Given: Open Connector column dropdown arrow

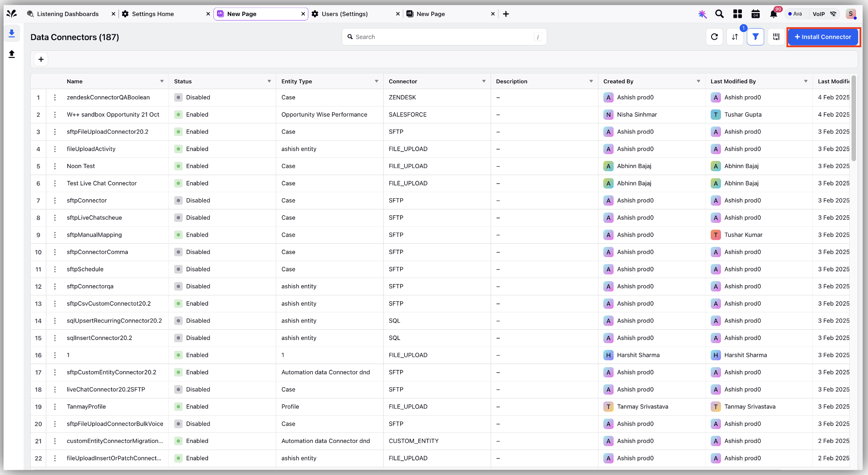Looking at the screenshot, I should click(x=484, y=81).
